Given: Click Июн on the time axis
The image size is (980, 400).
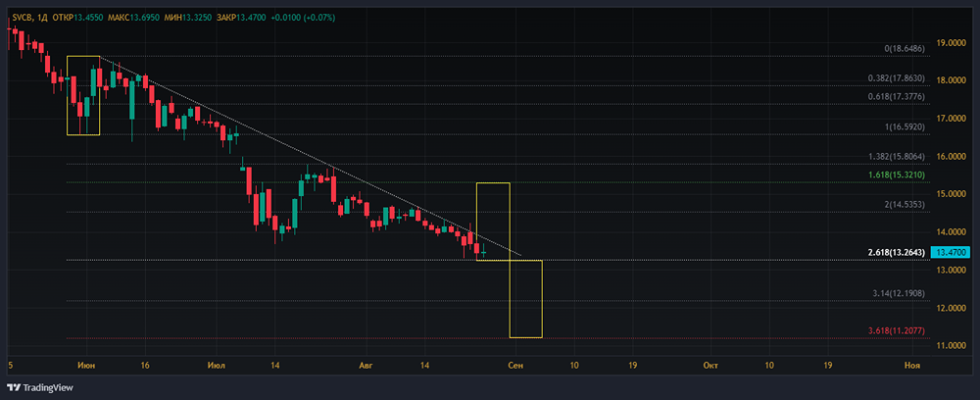Looking at the screenshot, I should (87, 365).
